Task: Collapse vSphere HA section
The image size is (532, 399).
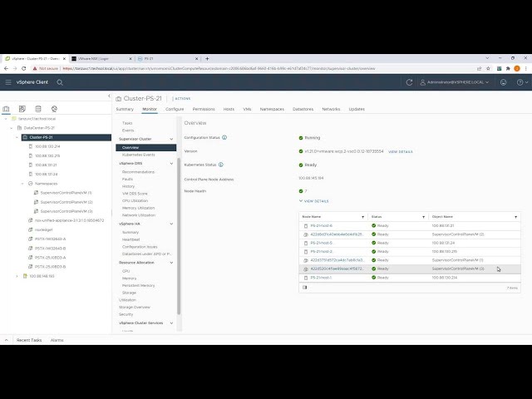Action: click(171, 224)
